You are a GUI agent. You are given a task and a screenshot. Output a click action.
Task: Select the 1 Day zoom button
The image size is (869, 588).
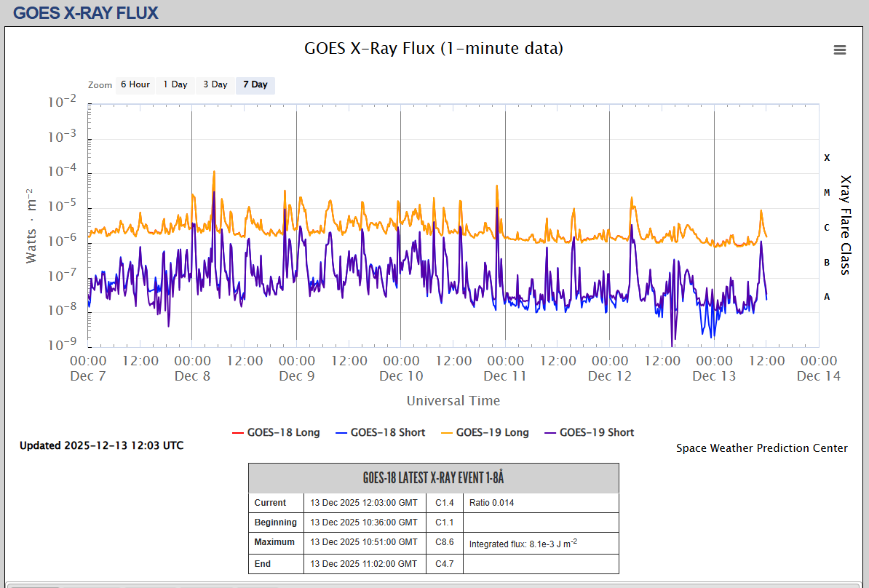coord(175,84)
